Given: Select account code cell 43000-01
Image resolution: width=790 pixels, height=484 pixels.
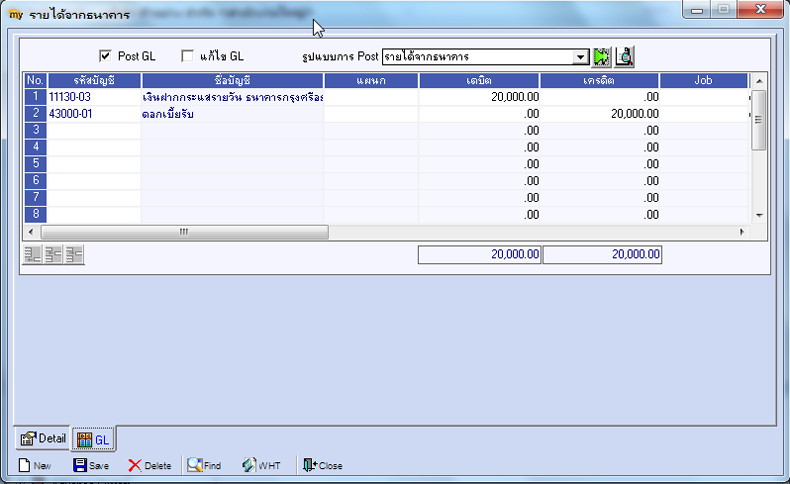Looking at the screenshot, I should (x=94, y=114).
